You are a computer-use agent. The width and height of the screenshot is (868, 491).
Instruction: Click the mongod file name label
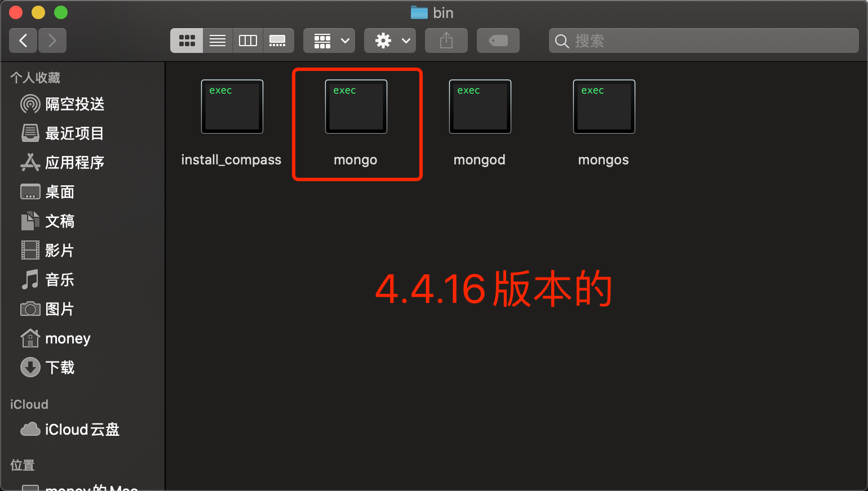pyautogui.click(x=480, y=160)
